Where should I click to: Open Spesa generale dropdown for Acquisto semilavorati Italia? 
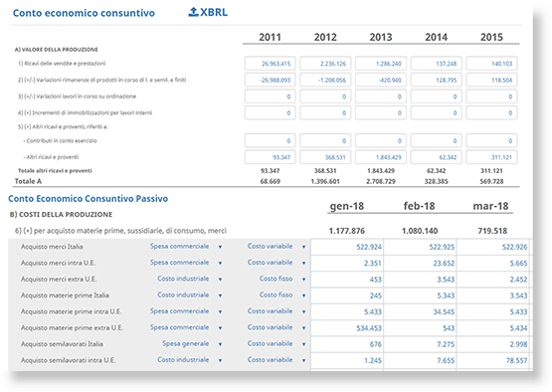pyautogui.click(x=192, y=344)
